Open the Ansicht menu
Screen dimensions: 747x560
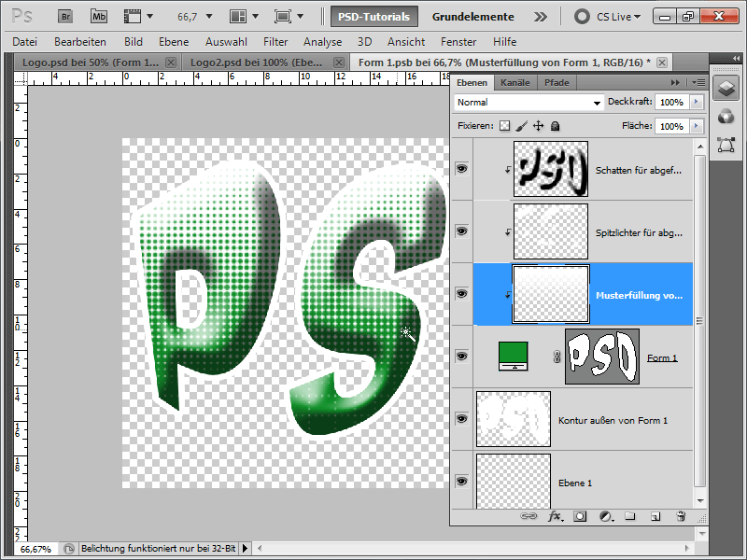406,42
